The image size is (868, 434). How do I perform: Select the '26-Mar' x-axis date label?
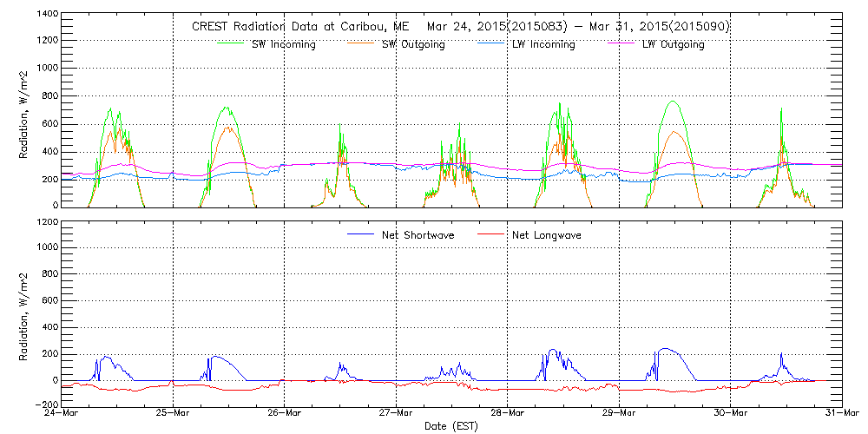tap(285, 414)
